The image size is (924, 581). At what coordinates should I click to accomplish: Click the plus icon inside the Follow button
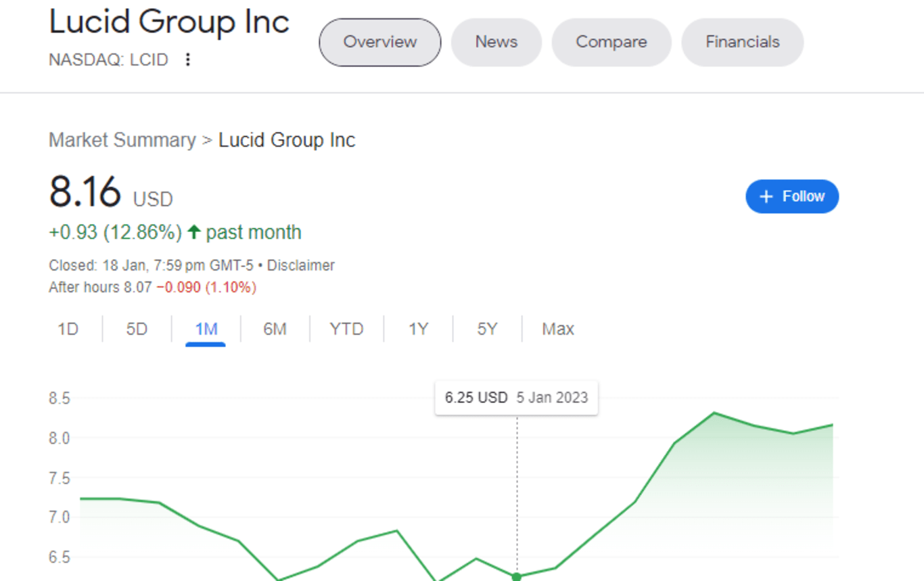coord(766,196)
